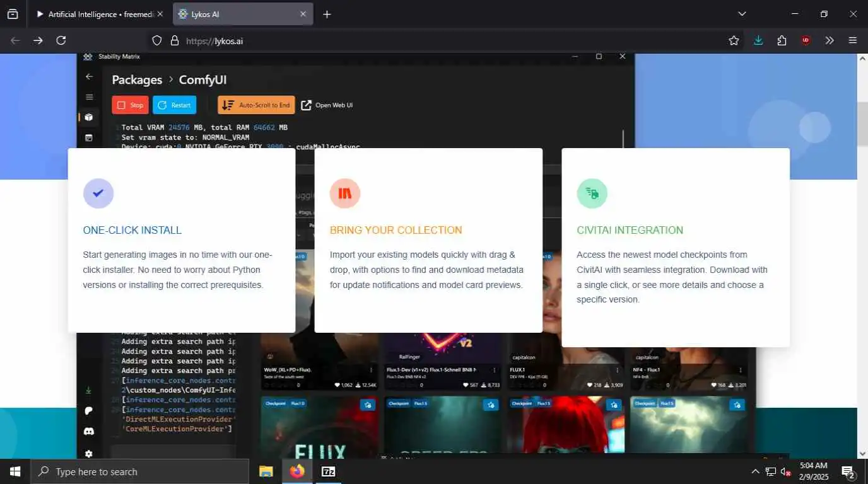Screen dimensions: 868x484
Task: Reload the lykos.ai page
Action: coord(61,40)
